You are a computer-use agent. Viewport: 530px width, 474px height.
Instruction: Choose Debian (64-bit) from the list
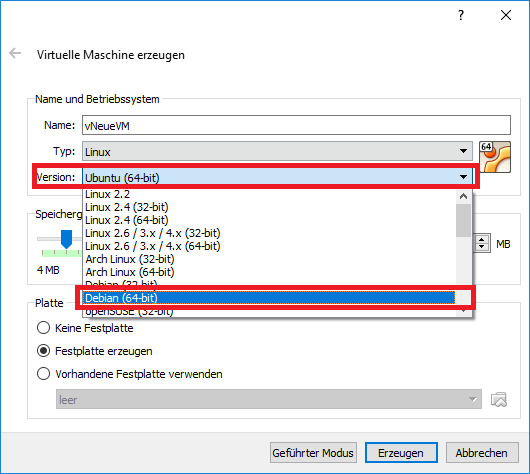pyautogui.click(x=269, y=298)
